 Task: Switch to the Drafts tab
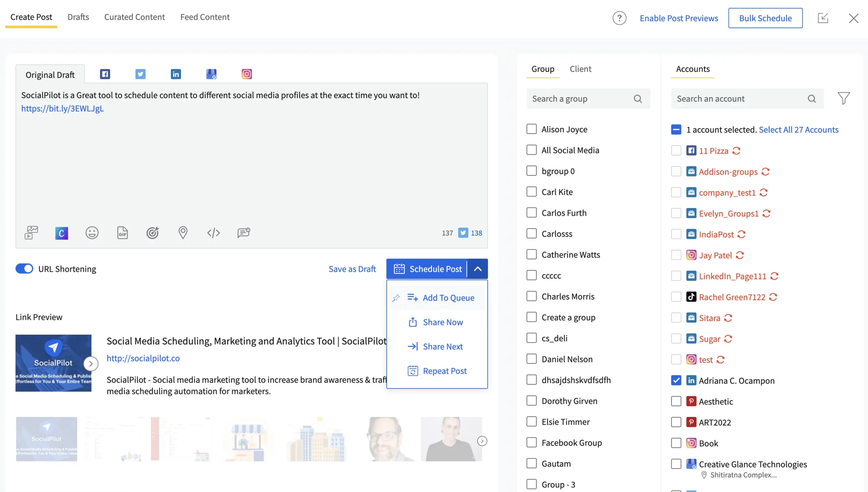pyautogui.click(x=78, y=17)
